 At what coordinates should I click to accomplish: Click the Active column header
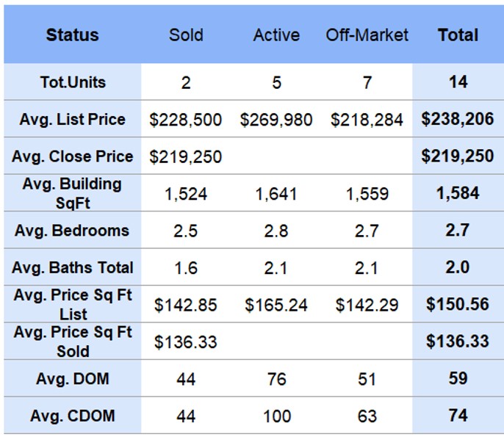click(x=276, y=35)
